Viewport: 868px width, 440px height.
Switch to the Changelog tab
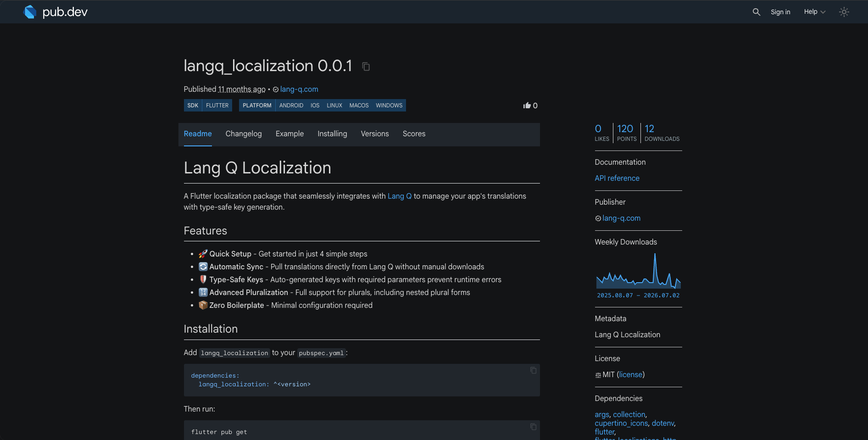244,134
